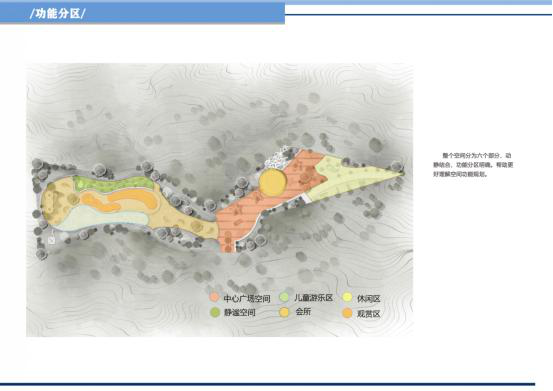This screenshot has height=391, width=553.
Task: Click the description paragraph on the right
Action: [x=473, y=165]
